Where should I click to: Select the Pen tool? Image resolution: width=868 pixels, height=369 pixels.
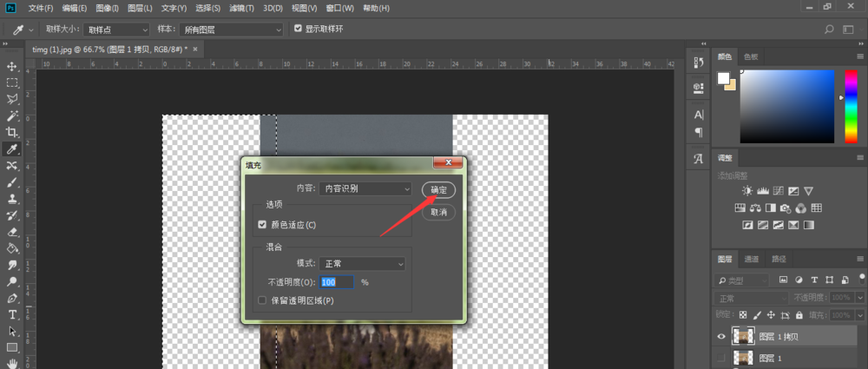pos(11,299)
